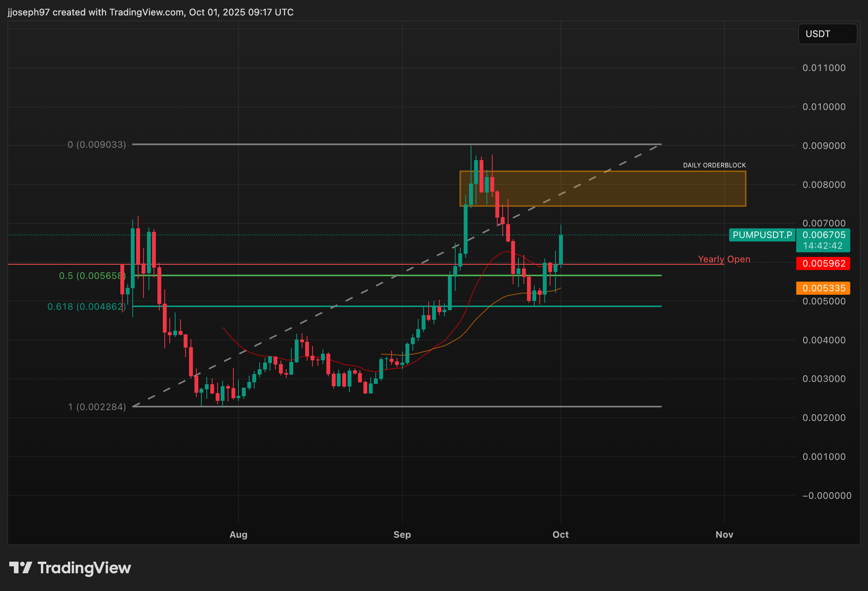This screenshot has height=591, width=868.
Task: Select the DAILY ORDERBLOCK label
Action: tap(714, 165)
